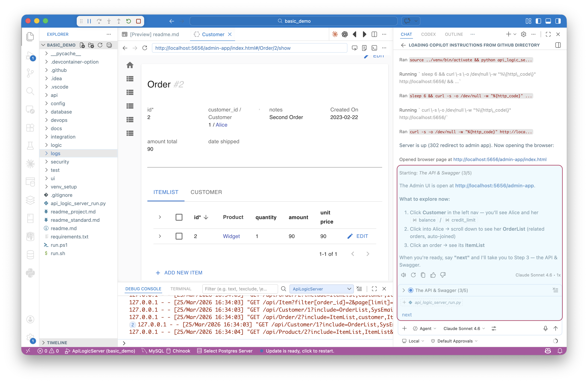Switch to the TERMINAL panel tab

(x=181, y=289)
